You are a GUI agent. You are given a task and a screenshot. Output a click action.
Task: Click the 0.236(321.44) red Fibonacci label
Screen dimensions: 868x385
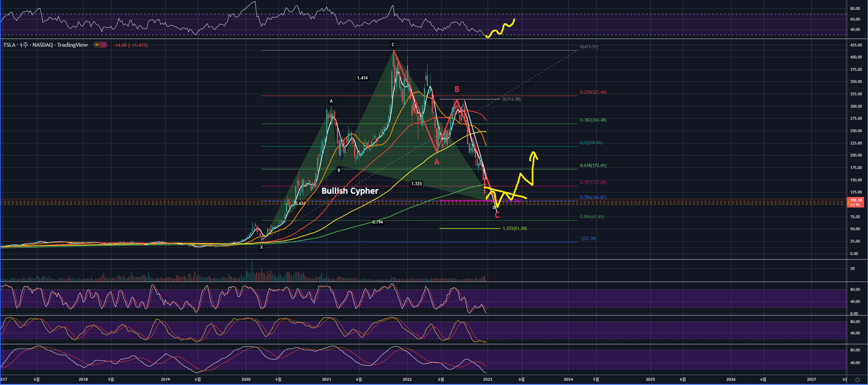coord(593,92)
